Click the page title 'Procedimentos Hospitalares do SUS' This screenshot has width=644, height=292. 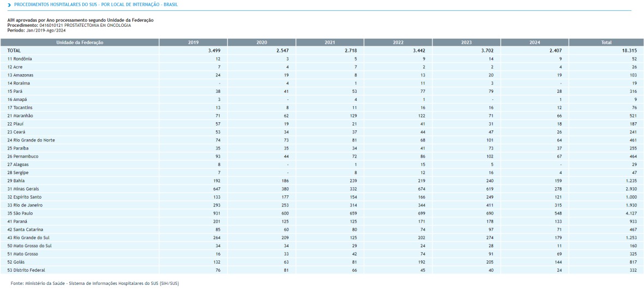92,5
